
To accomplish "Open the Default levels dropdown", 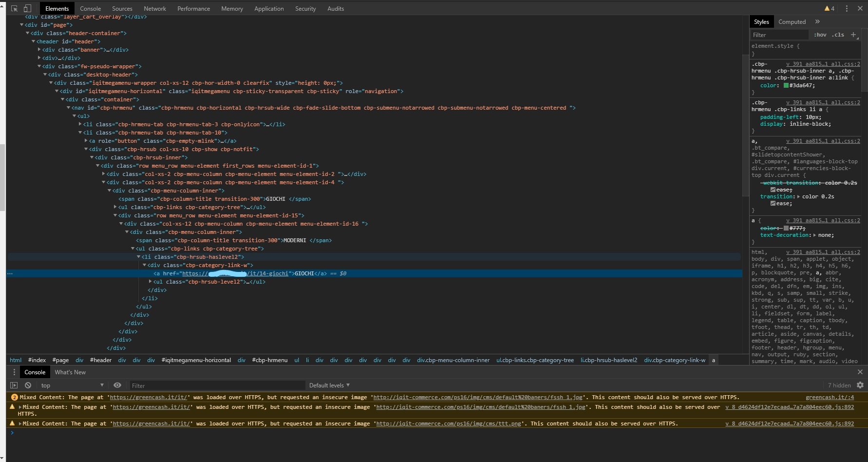I will pos(329,385).
